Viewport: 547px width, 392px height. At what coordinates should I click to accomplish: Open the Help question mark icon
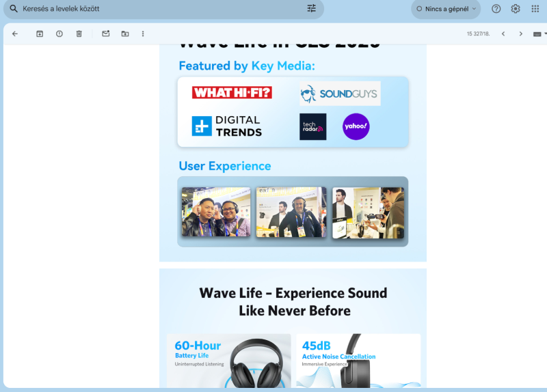click(496, 9)
